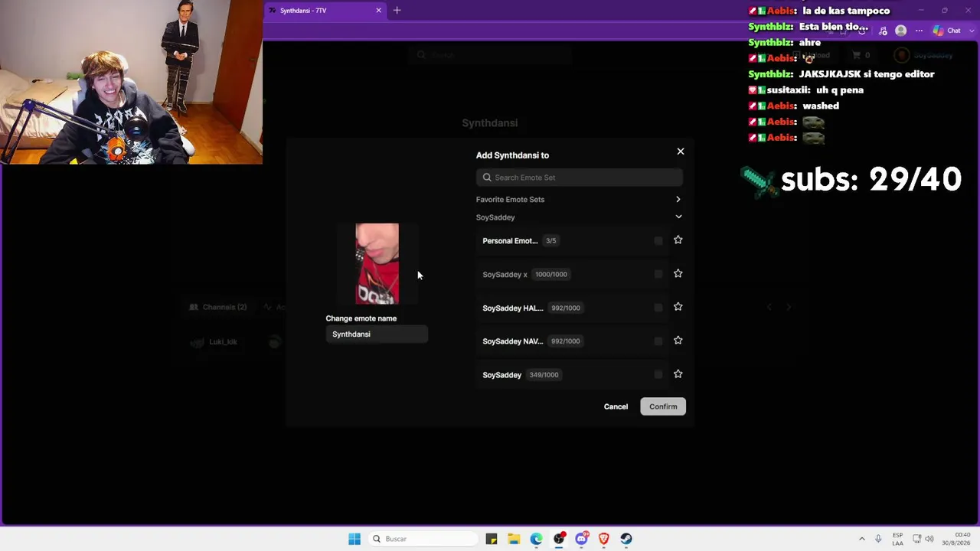Favorite the SoySaddey x set with star
The height and width of the screenshot is (551, 980).
(x=678, y=274)
